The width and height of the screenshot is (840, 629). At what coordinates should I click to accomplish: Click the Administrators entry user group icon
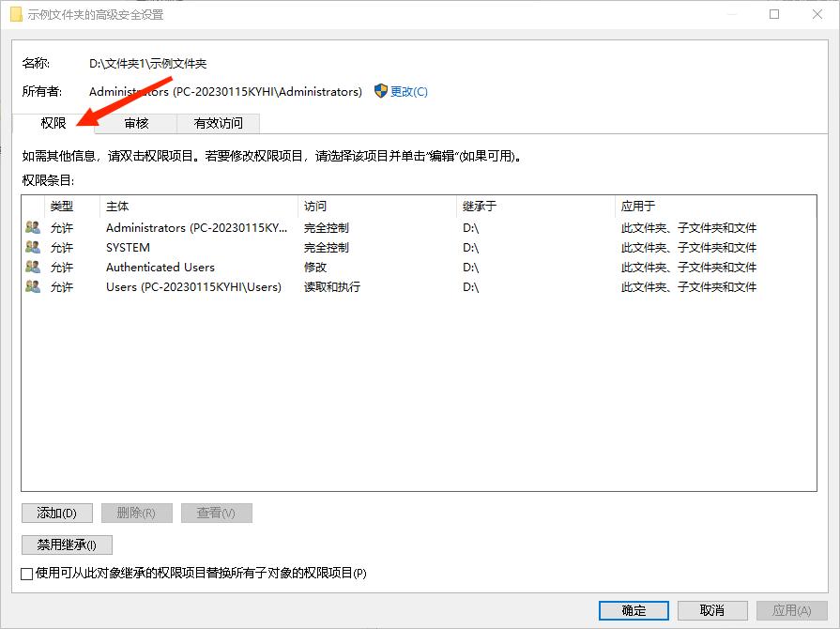pyautogui.click(x=32, y=227)
